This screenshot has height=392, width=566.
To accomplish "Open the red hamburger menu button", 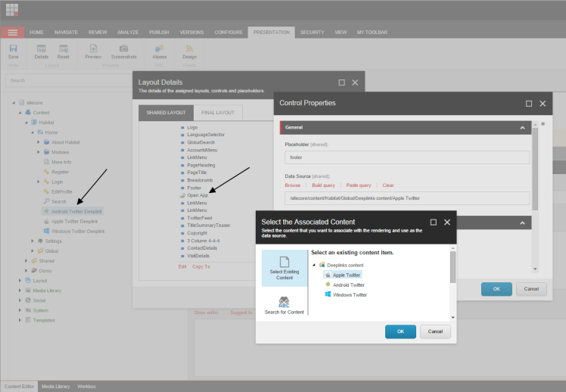I will tap(13, 33).
